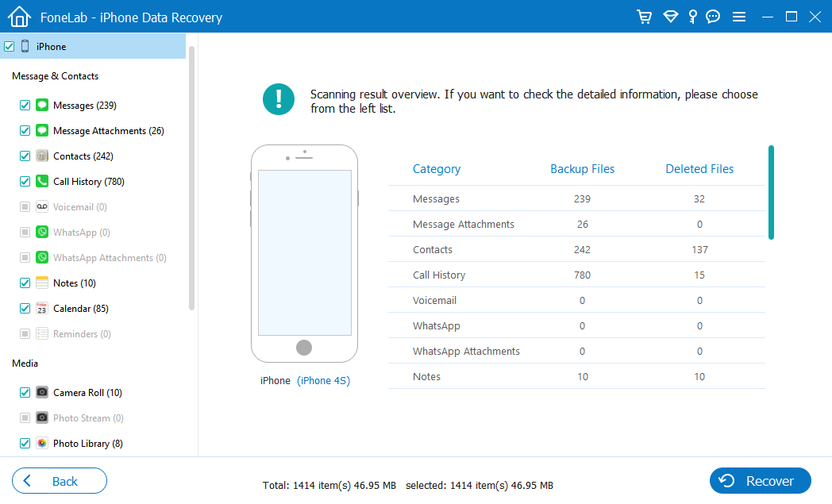This screenshot has height=504, width=832.
Task: Click the key registration icon
Action: pyautogui.click(x=692, y=17)
